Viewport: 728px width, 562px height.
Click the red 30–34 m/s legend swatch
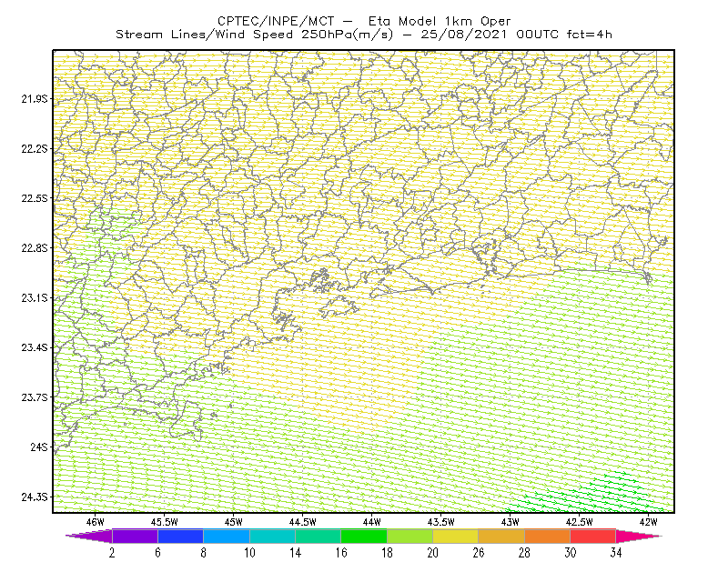[x=593, y=536]
